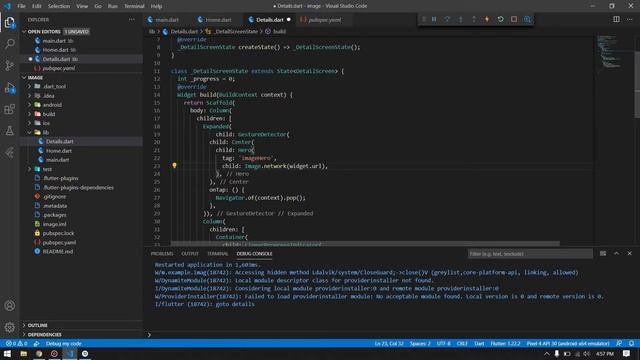Viewport: 640px width, 360px height.
Task: Click Debug my code in status bar
Action: pos(63,343)
